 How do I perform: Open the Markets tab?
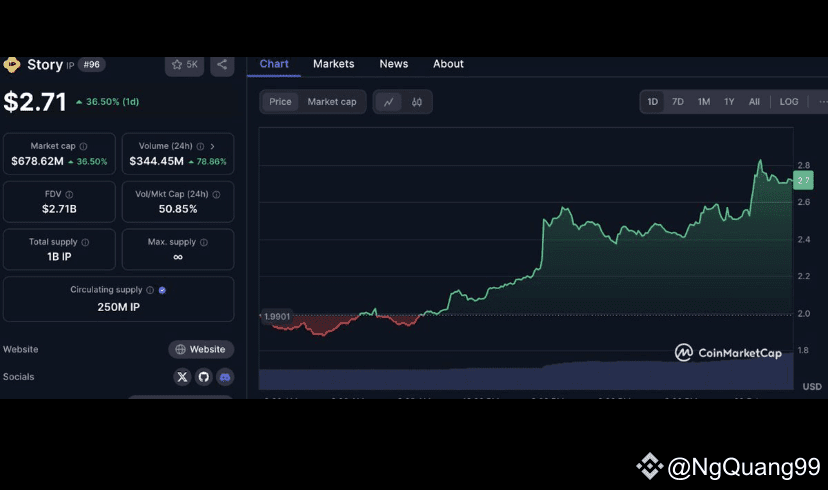coord(334,64)
